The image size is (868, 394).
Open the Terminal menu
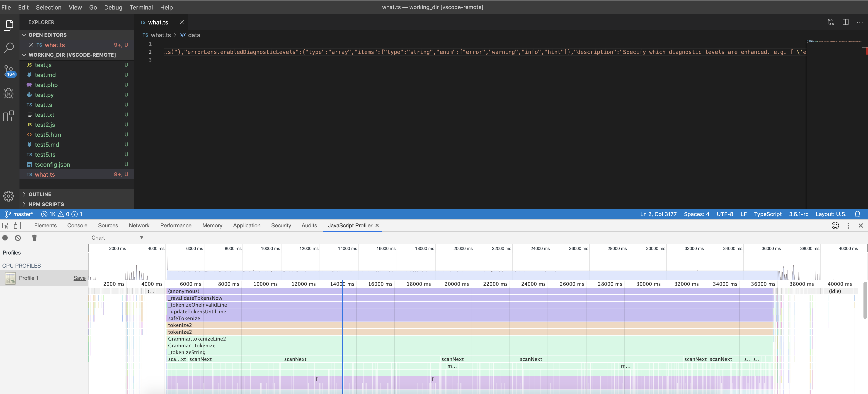coord(141,7)
